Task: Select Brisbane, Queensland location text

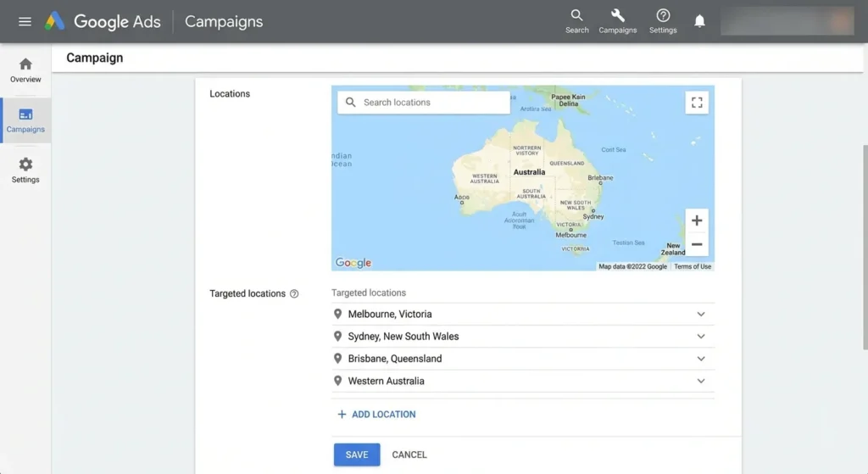Action: (x=395, y=359)
